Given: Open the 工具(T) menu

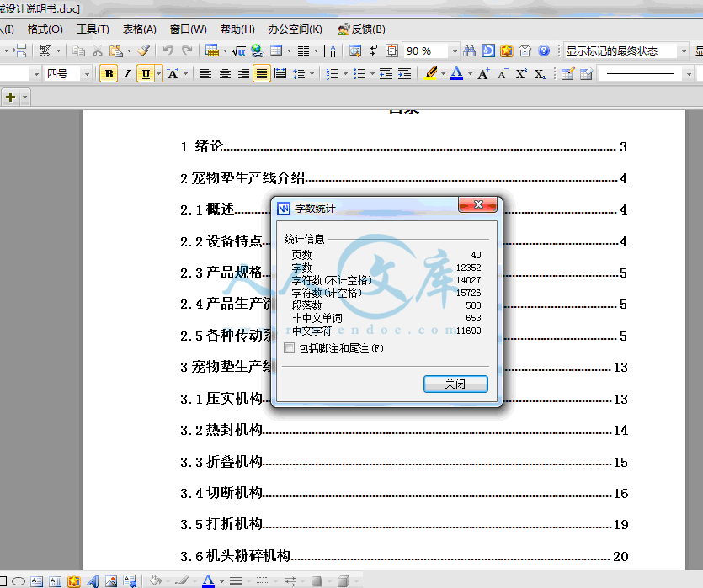Looking at the screenshot, I should point(93,29).
